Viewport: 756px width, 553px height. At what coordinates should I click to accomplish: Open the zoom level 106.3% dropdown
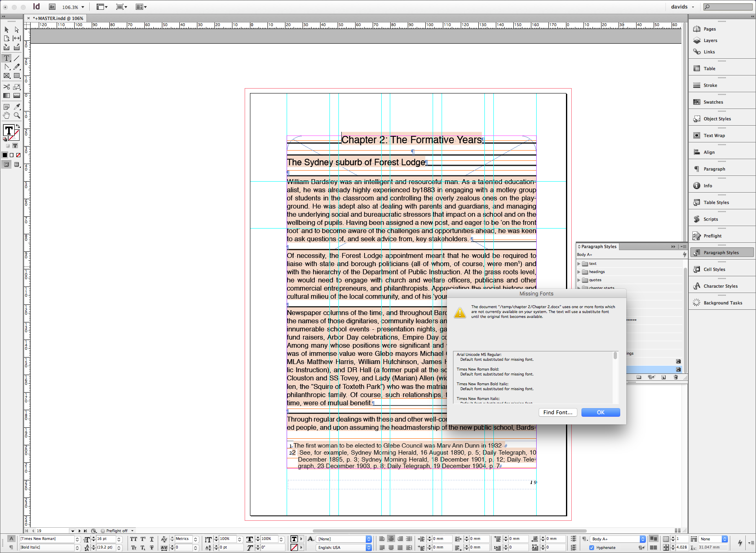(83, 7)
